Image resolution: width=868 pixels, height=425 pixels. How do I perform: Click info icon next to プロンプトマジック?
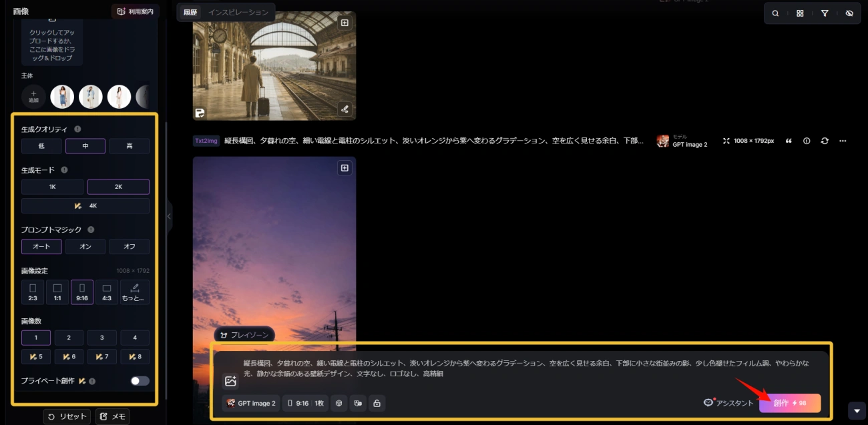click(x=91, y=230)
